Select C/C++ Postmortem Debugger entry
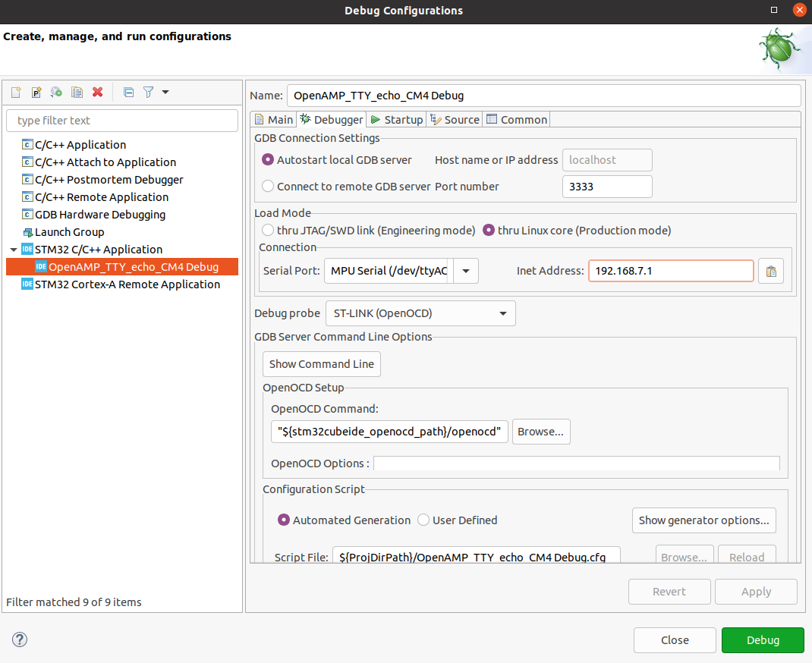This screenshot has height=663, width=812. tap(109, 180)
